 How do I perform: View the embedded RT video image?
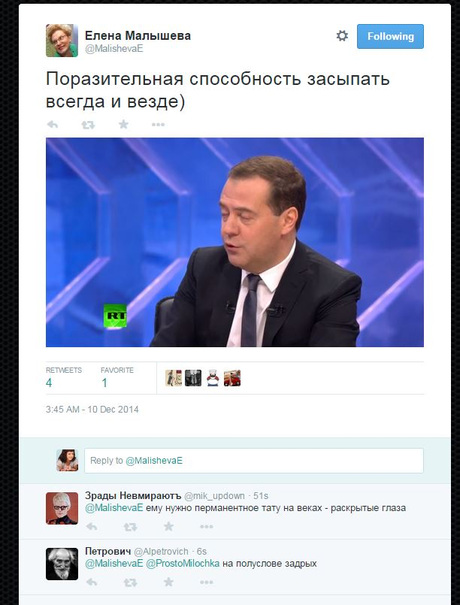[x=235, y=242]
